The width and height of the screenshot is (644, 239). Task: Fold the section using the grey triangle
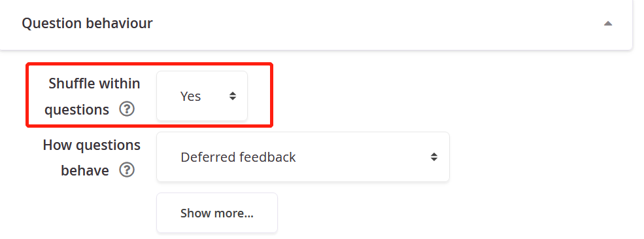pyautogui.click(x=608, y=24)
